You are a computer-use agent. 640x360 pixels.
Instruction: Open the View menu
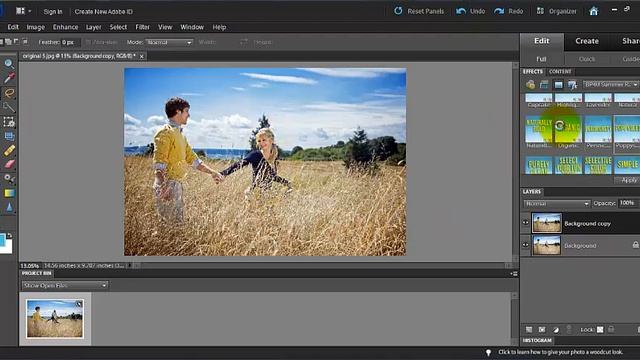pyautogui.click(x=165, y=27)
